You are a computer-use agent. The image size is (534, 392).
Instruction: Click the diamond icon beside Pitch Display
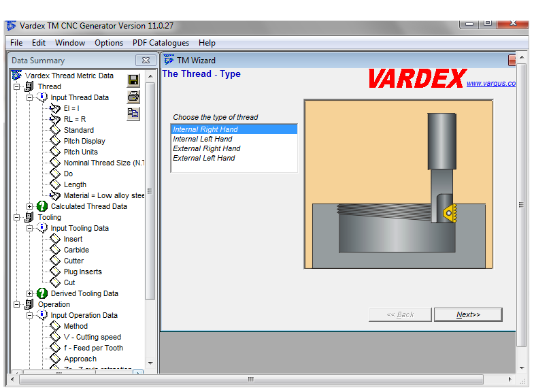coord(55,141)
